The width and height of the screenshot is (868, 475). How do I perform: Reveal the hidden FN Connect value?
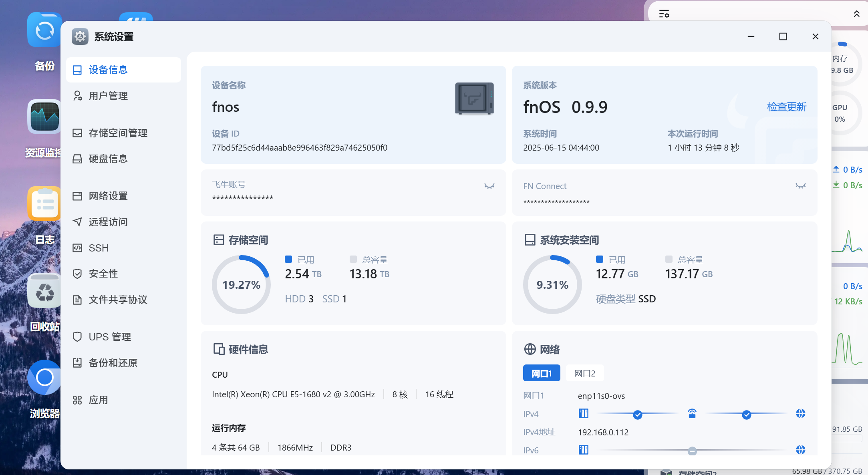tap(800, 186)
